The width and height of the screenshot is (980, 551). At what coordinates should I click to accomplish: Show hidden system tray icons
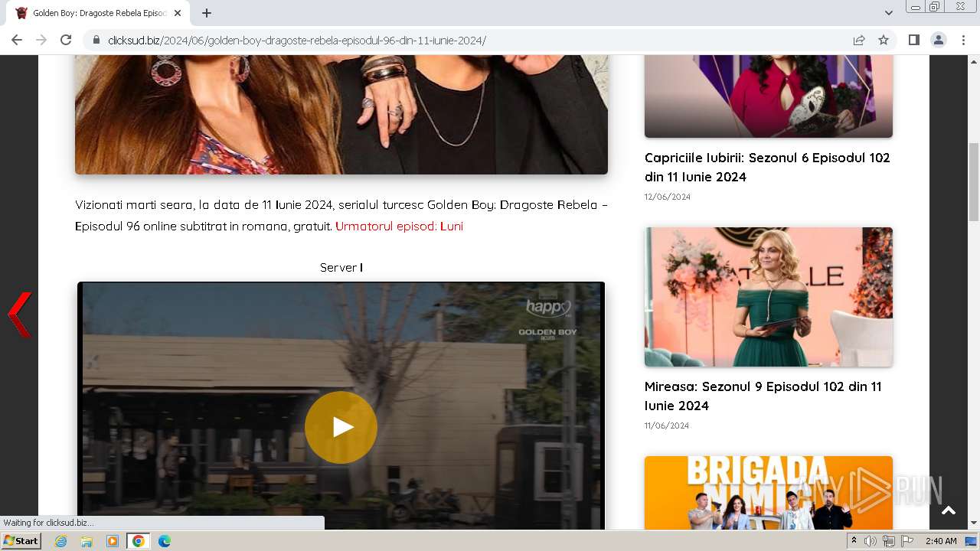pyautogui.click(x=854, y=541)
